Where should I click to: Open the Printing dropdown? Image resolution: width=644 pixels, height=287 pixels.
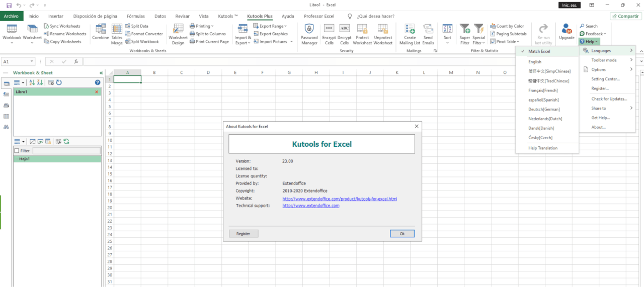[x=201, y=26]
